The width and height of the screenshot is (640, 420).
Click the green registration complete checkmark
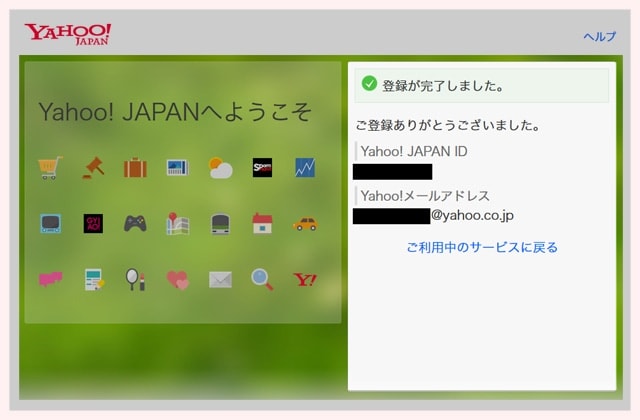click(x=369, y=83)
